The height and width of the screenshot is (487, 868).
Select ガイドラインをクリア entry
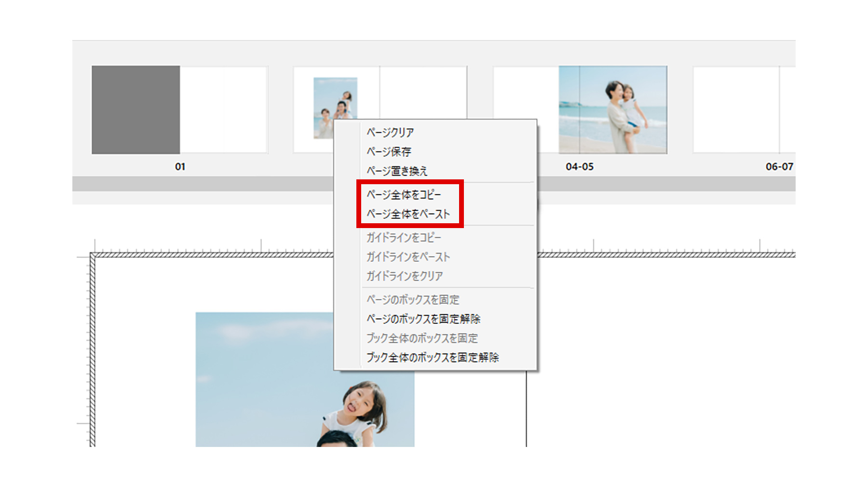pos(404,276)
